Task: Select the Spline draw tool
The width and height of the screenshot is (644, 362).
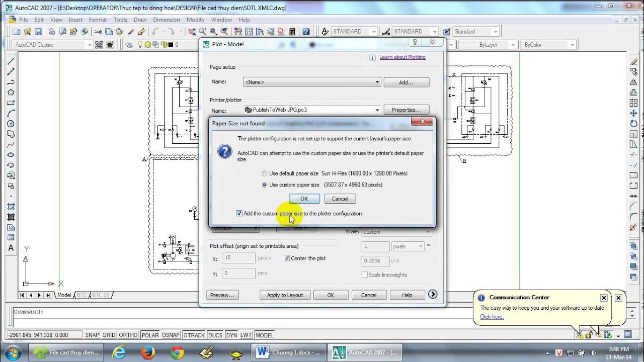Action: pos(11,144)
